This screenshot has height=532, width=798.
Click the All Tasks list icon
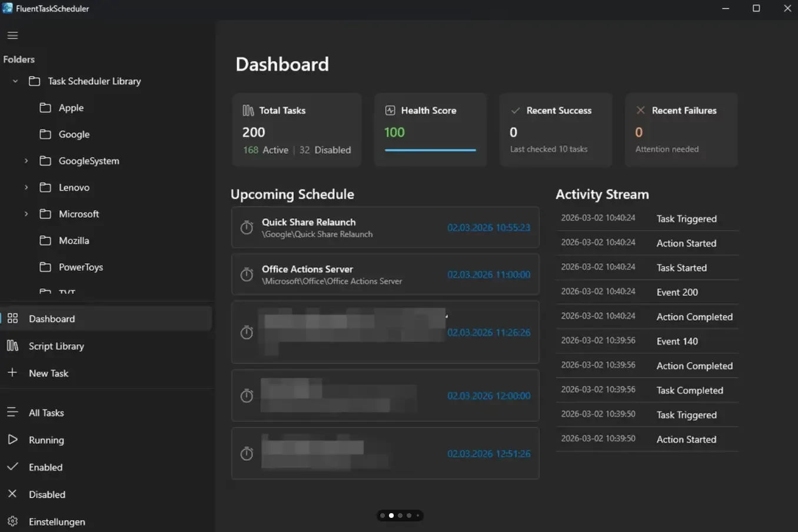tap(12, 413)
